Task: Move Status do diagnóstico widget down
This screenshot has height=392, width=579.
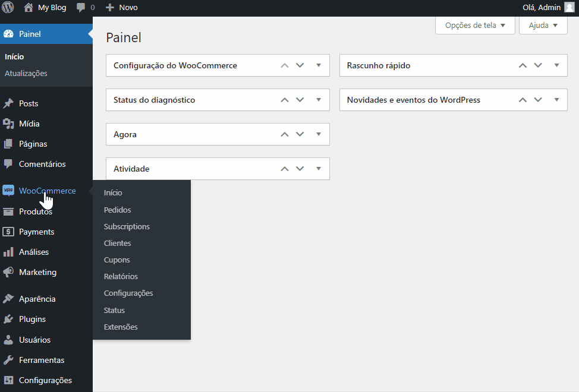Action: pyautogui.click(x=300, y=100)
